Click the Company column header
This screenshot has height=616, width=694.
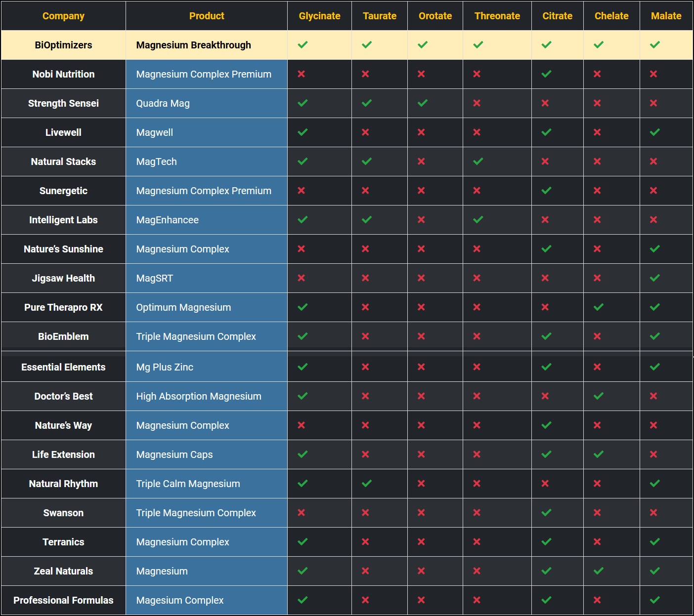click(x=63, y=16)
